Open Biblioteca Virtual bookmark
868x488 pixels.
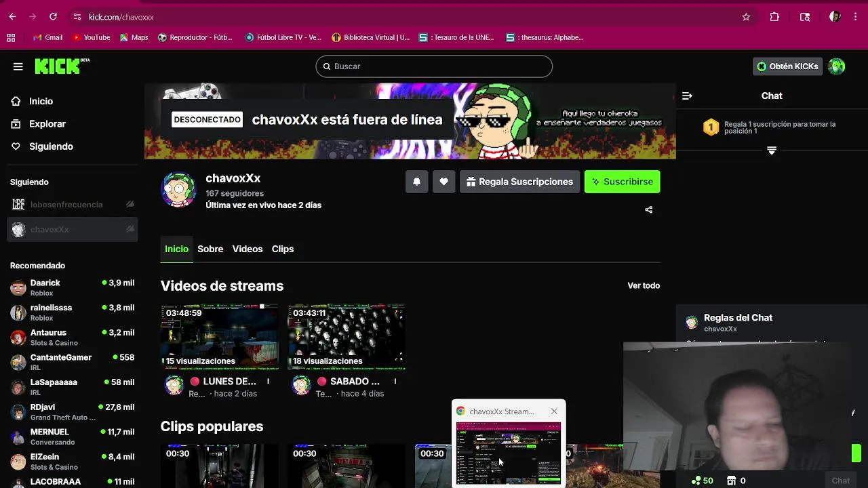370,38
